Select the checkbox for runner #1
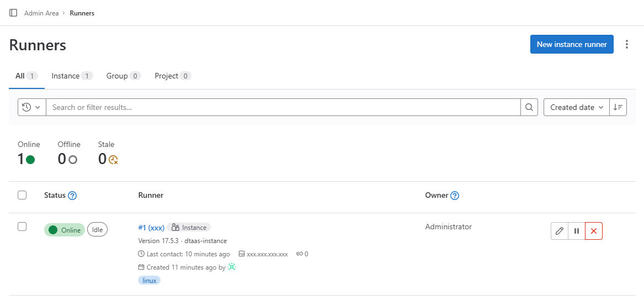Viewport: 644px width, 300px height. coord(22,227)
